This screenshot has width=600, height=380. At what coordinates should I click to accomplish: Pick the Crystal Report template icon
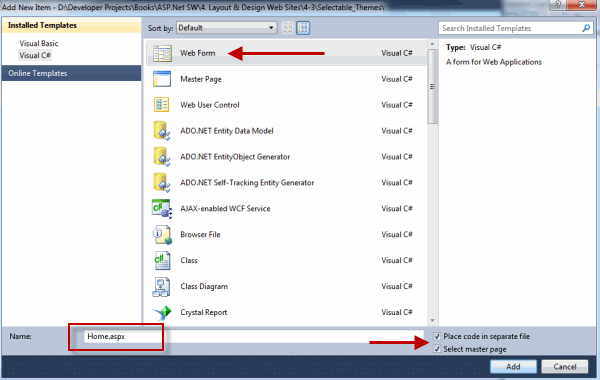click(162, 312)
